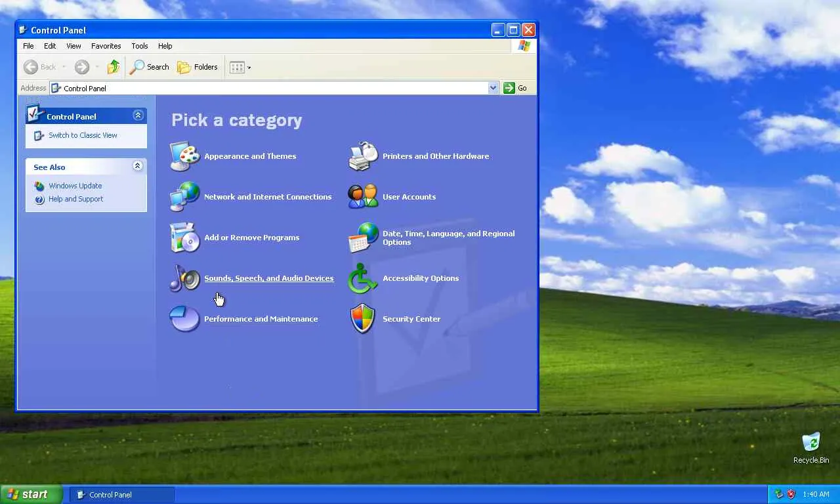Open the View menu
The height and width of the screenshot is (504, 840).
point(73,46)
